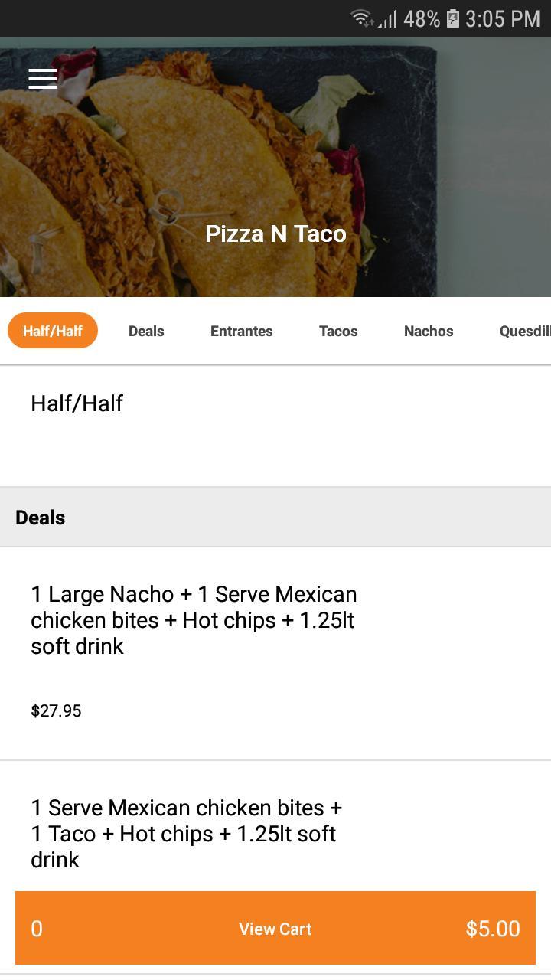Tap the highlighted Half/Half tab
Screen dimensions: 551x980
coord(52,331)
